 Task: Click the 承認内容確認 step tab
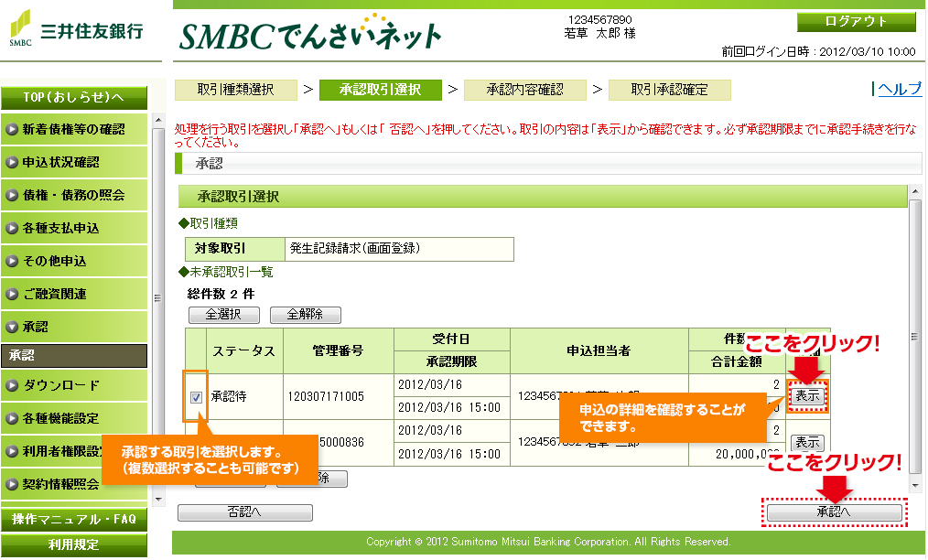(x=525, y=90)
